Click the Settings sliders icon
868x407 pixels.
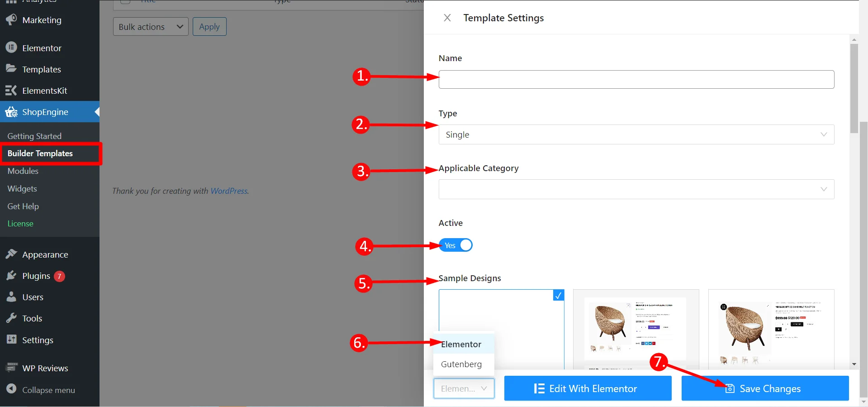click(11, 340)
